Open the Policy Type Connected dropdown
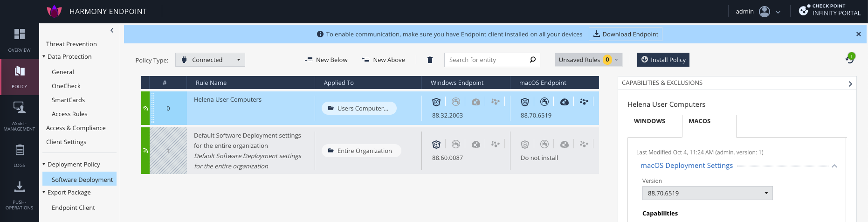 point(210,60)
